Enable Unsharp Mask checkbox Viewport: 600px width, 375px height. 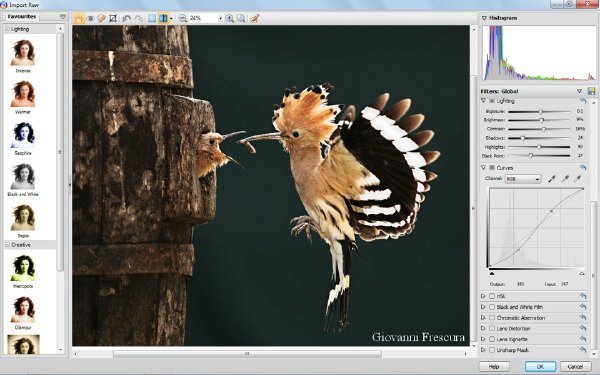point(492,350)
